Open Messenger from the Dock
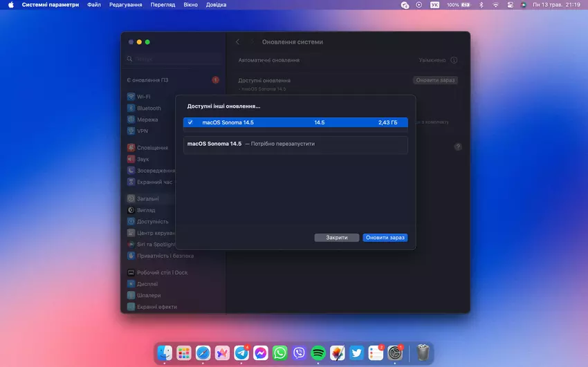Image resolution: width=588 pixels, height=367 pixels. (x=261, y=353)
